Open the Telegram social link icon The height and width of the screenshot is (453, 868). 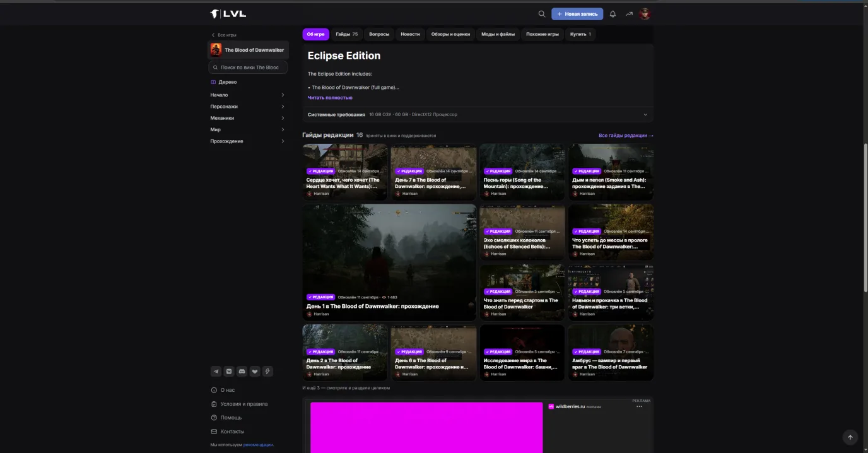pos(216,372)
